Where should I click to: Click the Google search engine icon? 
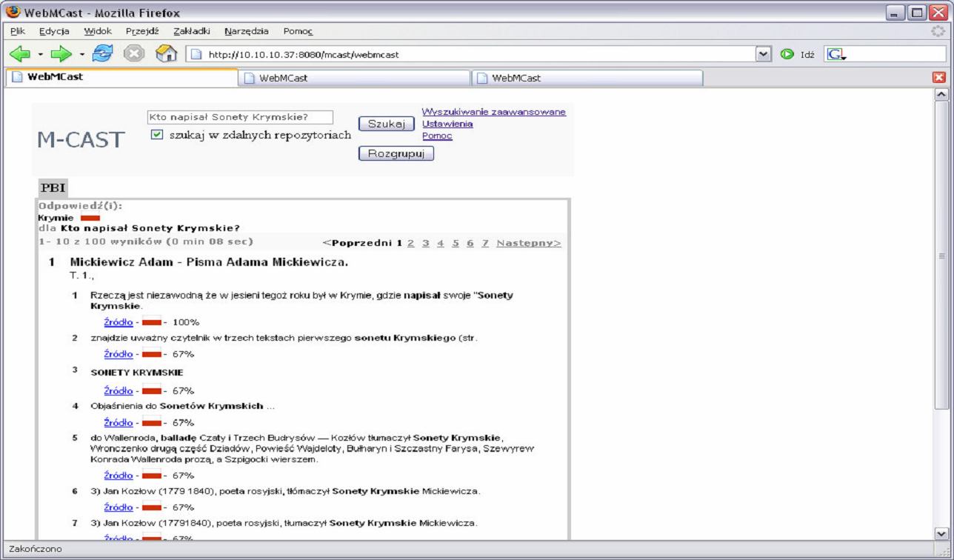pyautogui.click(x=835, y=54)
